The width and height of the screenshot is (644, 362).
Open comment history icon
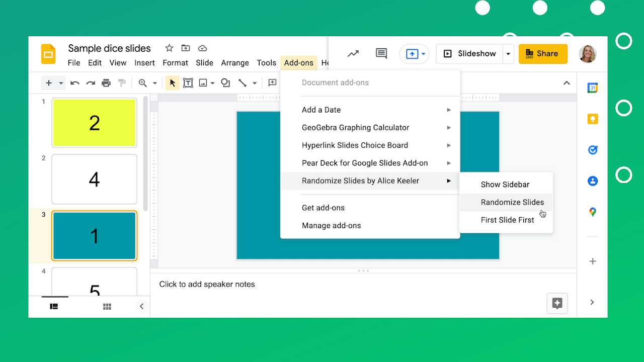[x=381, y=53]
